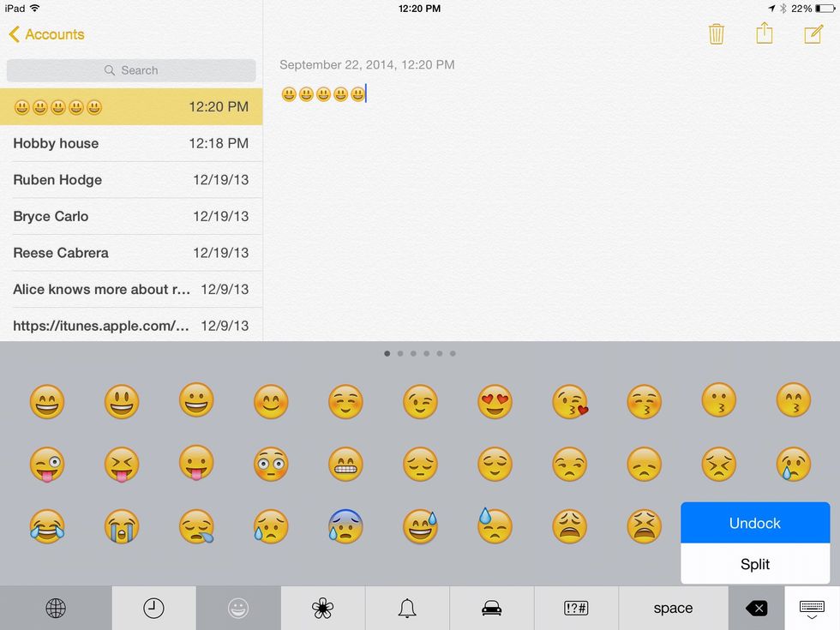Open the bell objects emoji category
Viewport: 840px width, 630px height.
[407, 609]
